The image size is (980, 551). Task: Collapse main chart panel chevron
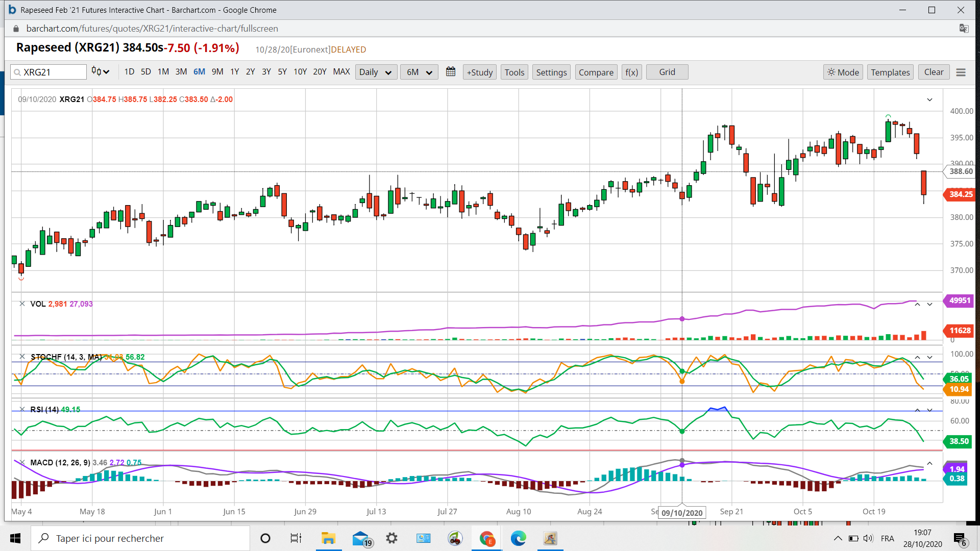pos(929,99)
